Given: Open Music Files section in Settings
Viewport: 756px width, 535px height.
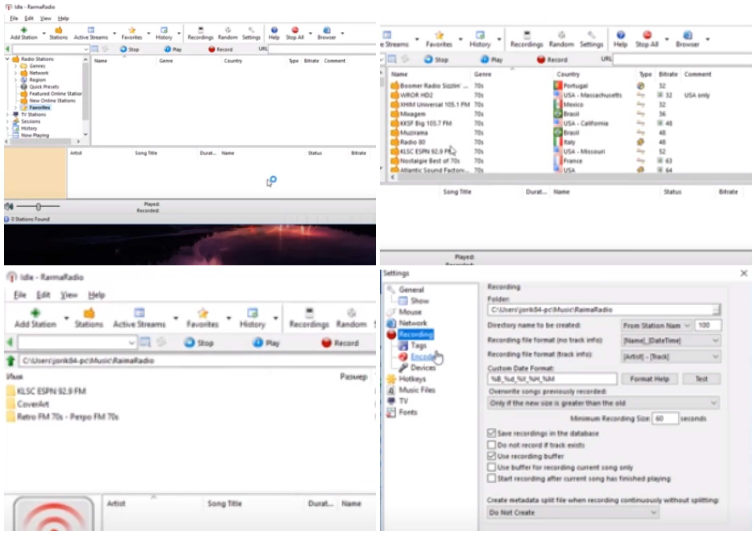Looking at the screenshot, I should (417, 390).
